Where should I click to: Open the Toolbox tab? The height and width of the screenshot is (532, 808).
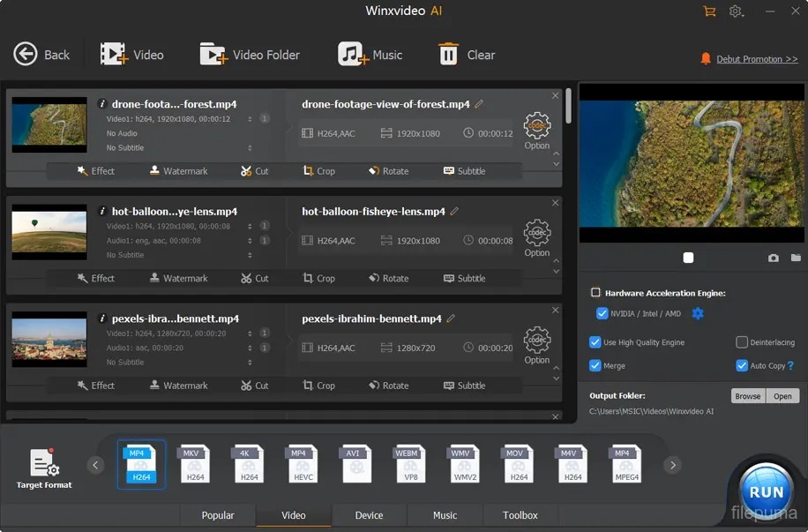coord(520,515)
